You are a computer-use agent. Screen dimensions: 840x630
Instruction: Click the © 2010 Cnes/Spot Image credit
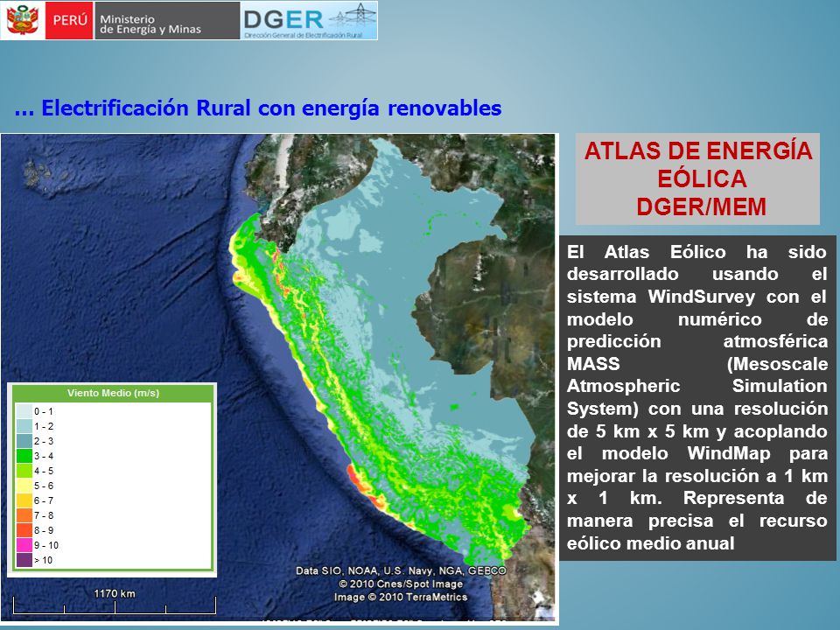[x=401, y=584]
